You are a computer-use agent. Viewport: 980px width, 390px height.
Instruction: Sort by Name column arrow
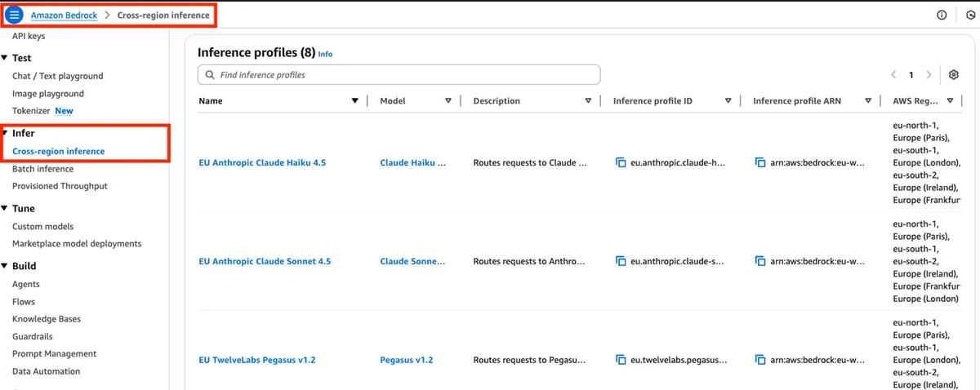(x=354, y=101)
